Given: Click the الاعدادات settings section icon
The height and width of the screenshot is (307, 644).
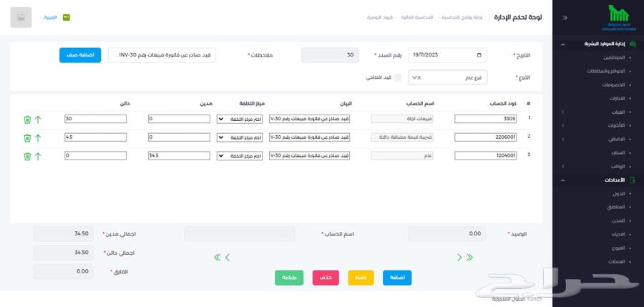Looking at the screenshot, I should pos(633,180).
